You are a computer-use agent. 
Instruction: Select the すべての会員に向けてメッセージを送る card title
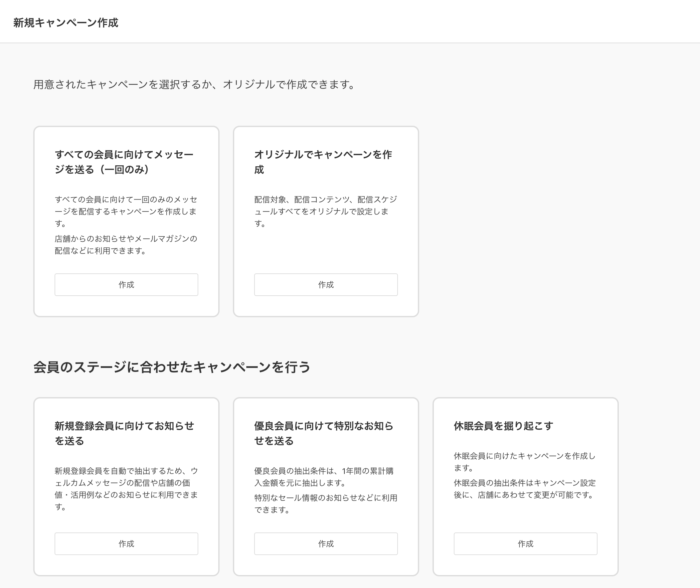(x=124, y=162)
